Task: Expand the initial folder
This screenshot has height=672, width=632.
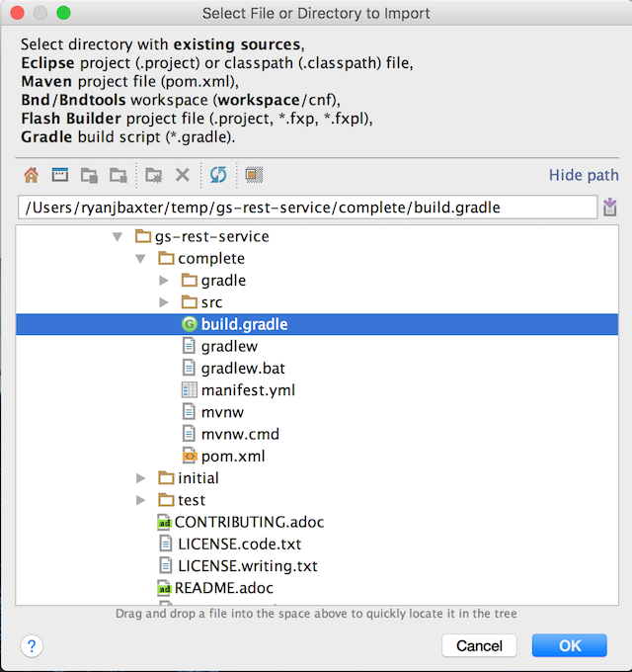Action: (140, 478)
